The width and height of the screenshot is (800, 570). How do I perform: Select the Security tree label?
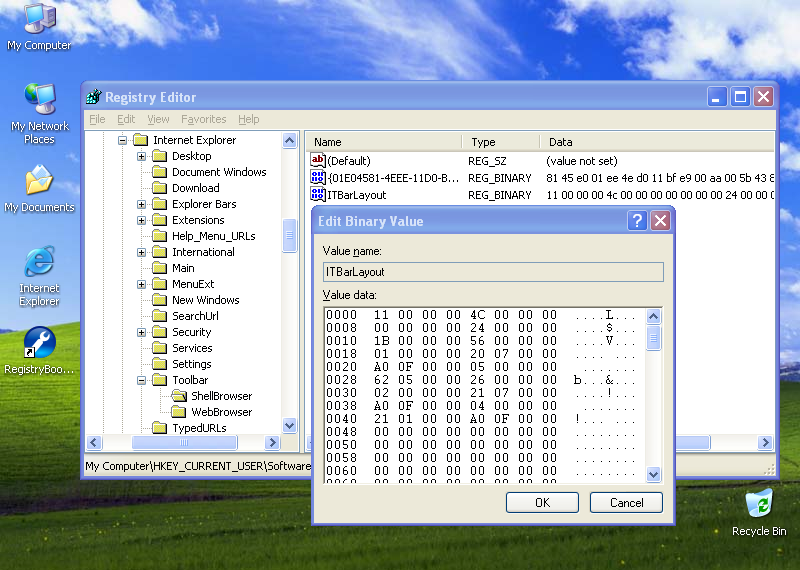(x=191, y=332)
